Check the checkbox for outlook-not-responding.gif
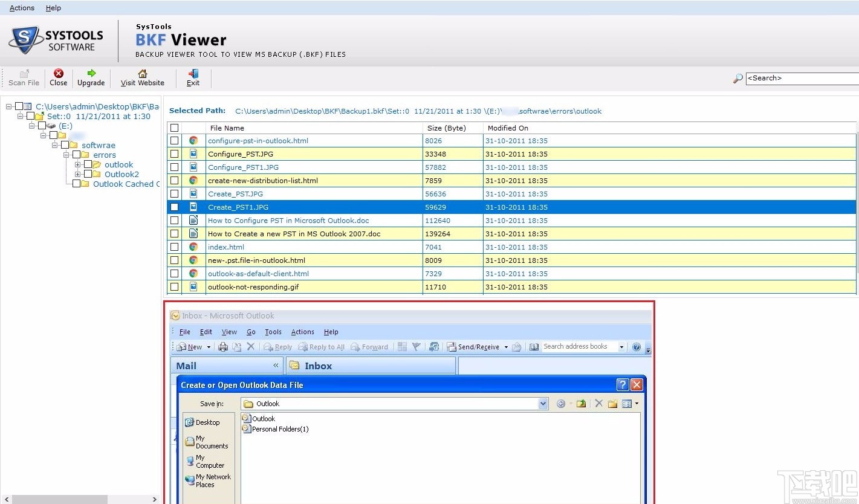 (174, 287)
